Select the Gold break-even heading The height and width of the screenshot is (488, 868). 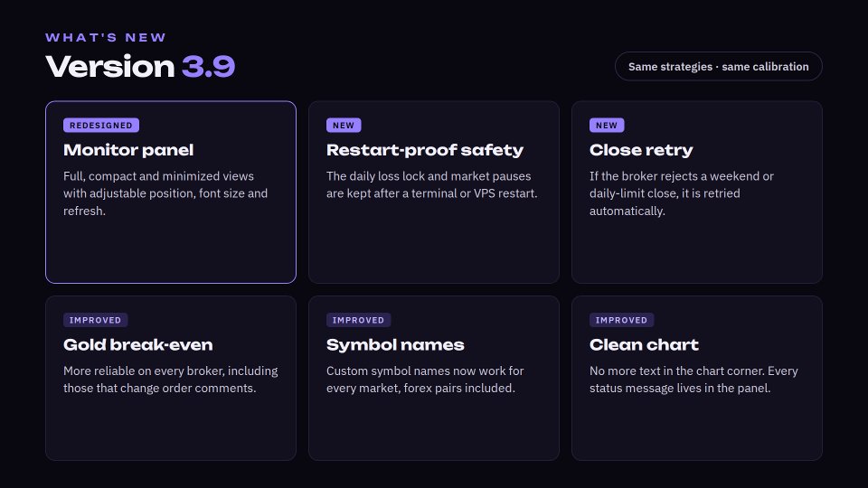coord(137,344)
